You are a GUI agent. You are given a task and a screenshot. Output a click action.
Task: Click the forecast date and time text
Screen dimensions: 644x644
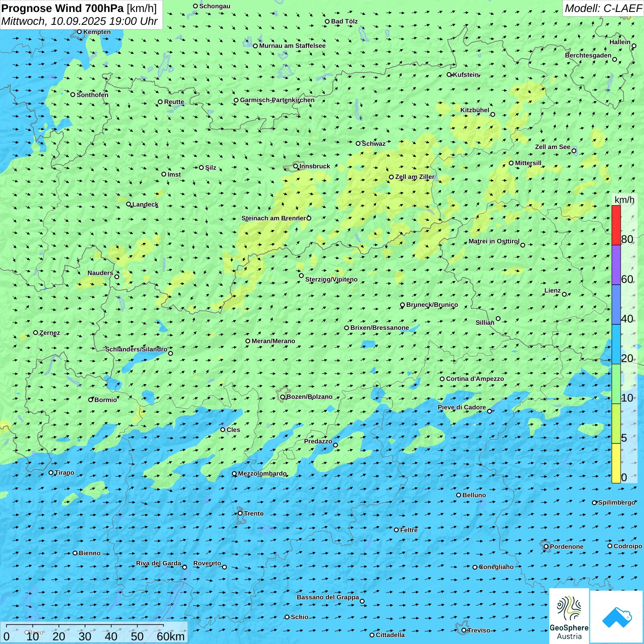coord(79,22)
